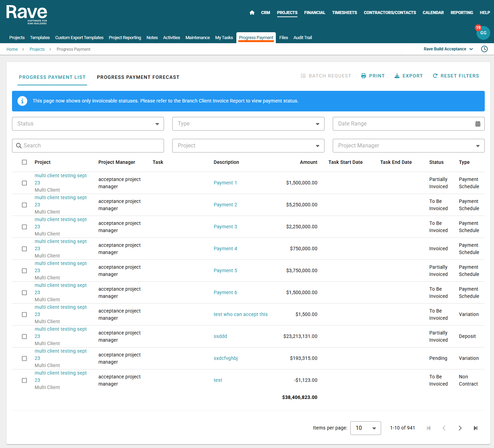Click Reset Filters button

(456, 76)
